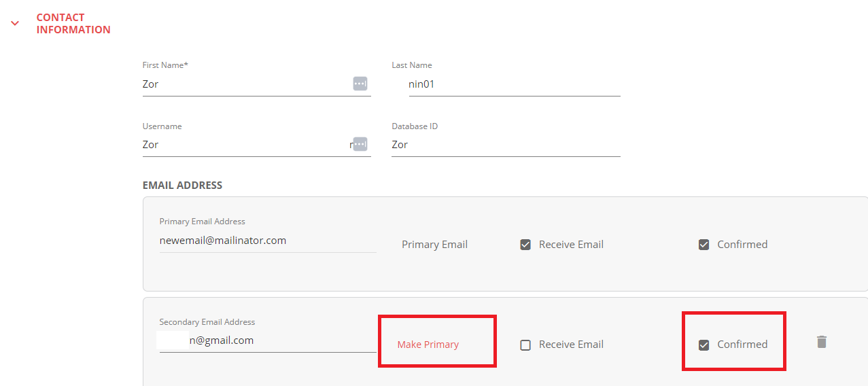
Task: Open autofill icon in First Name field
Action: click(360, 84)
